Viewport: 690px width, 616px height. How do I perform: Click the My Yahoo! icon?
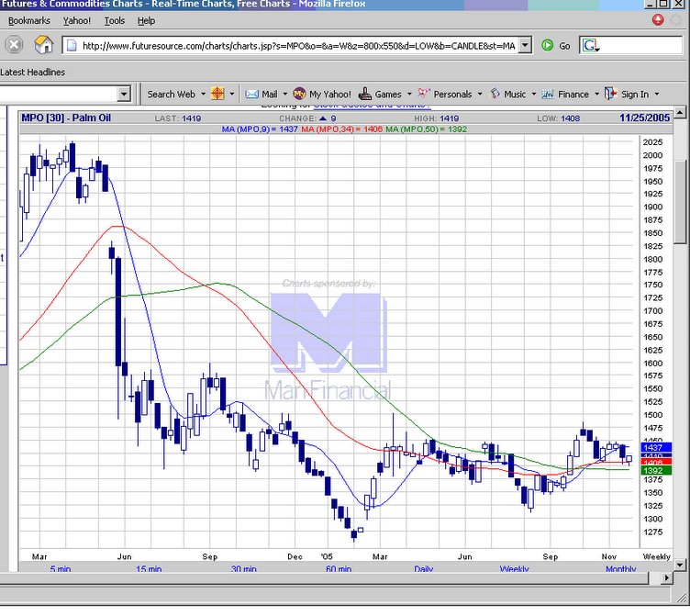coord(299,94)
